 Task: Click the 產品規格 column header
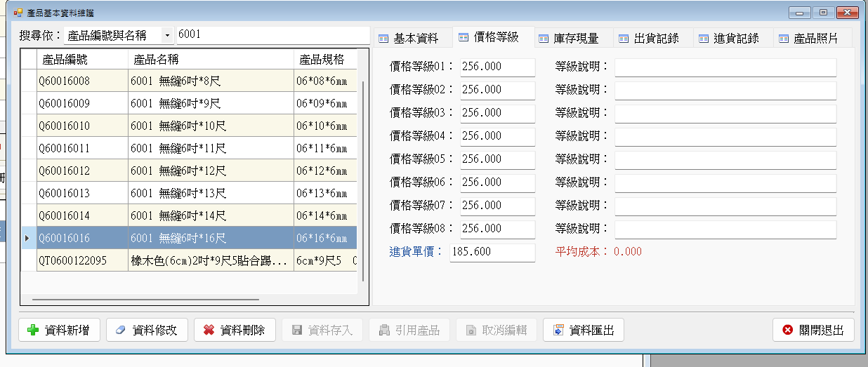coord(325,59)
